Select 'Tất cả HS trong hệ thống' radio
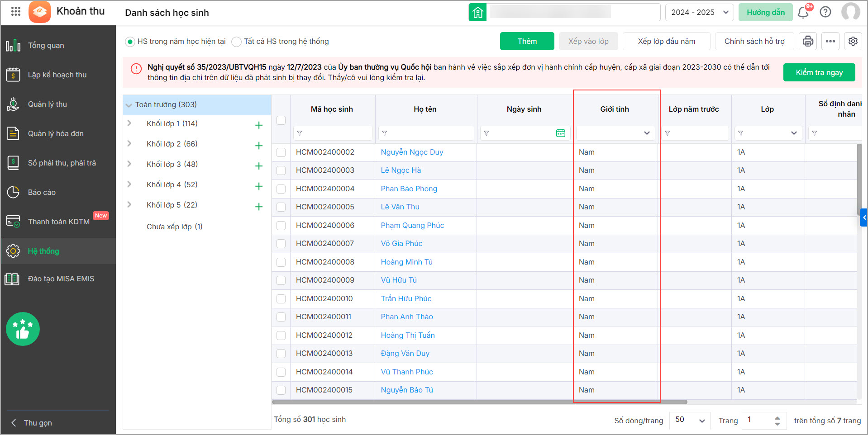 click(236, 42)
